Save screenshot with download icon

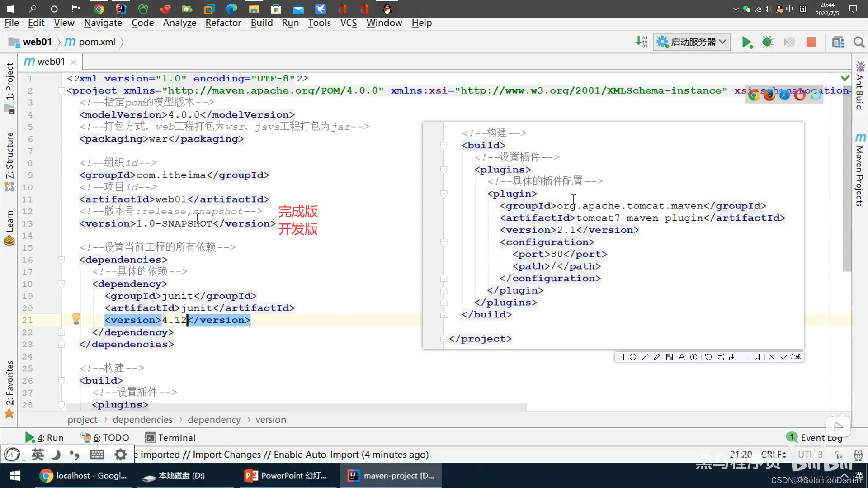[733, 357]
